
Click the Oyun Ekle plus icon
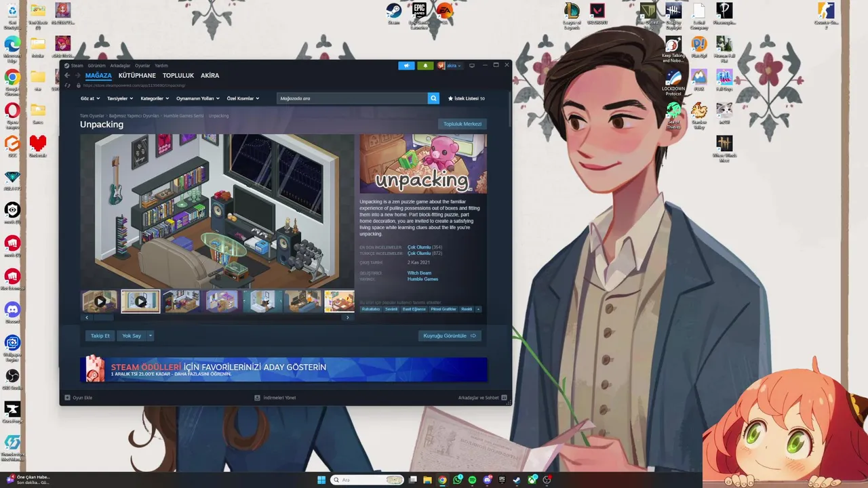pos(67,398)
